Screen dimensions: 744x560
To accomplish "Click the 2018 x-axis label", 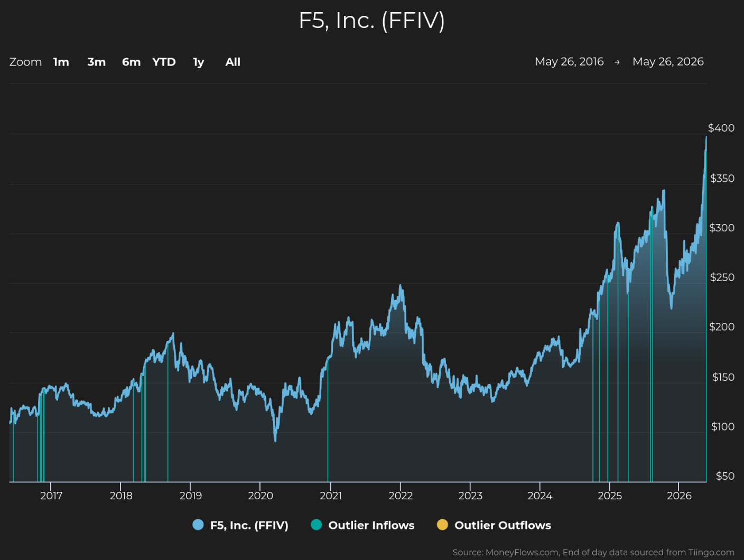I will tap(121, 496).
